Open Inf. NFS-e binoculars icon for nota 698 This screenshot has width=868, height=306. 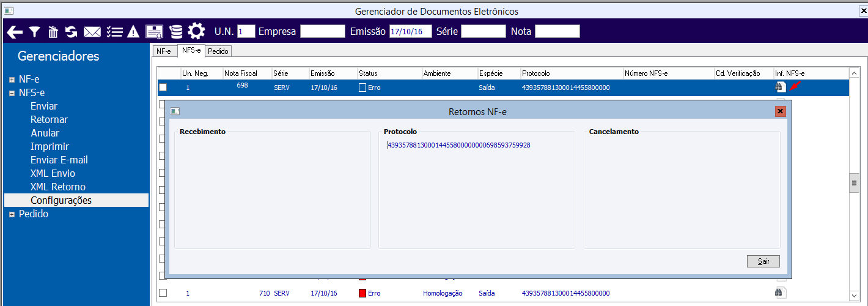[780, 88]
